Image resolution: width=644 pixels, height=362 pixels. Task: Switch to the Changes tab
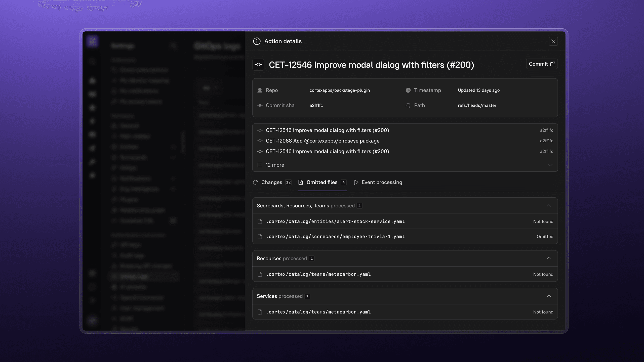[x=272, y=182]
